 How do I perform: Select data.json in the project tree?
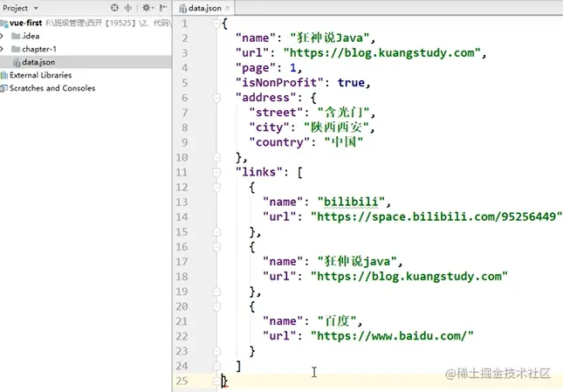(86, 62)
